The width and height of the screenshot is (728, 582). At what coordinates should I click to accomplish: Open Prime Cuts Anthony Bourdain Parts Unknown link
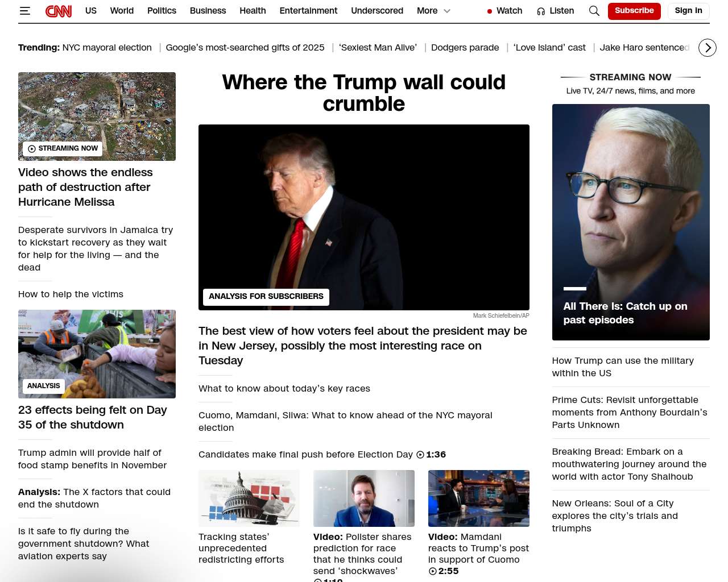click(630, 413)
